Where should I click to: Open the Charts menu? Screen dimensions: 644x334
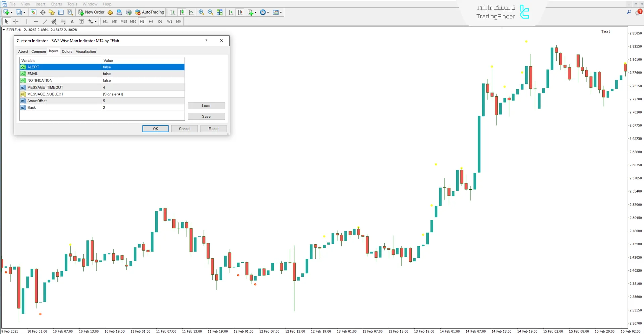[x=56, y=4]
